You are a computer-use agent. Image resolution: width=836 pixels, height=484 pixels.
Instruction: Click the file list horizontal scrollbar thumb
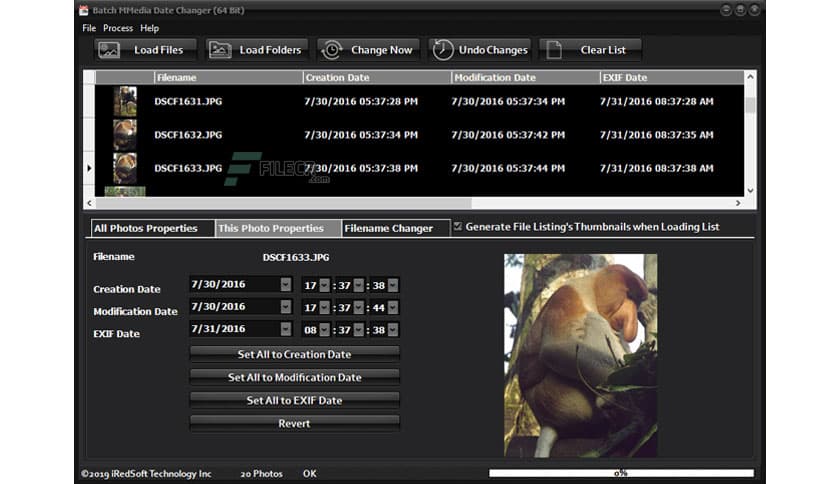283,203
